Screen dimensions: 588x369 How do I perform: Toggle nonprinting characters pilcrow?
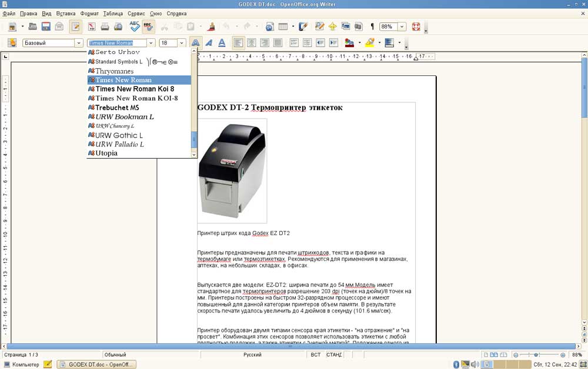pos(372,26)
